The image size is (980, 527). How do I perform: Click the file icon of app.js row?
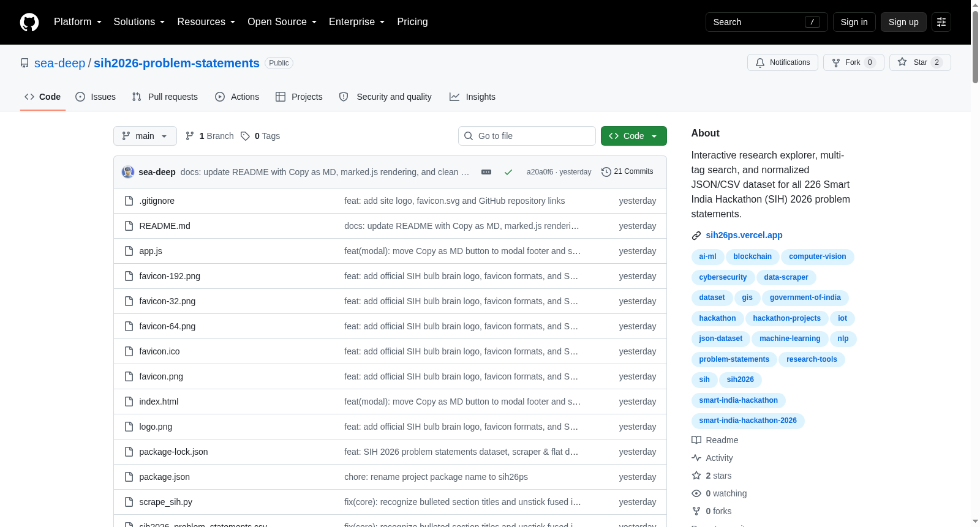coord(129,251)
